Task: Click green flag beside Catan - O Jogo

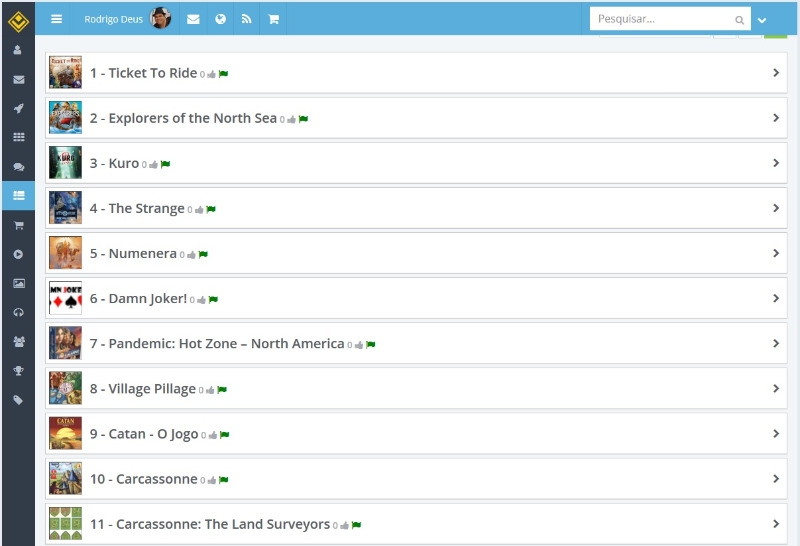Action: click(224, 435)
